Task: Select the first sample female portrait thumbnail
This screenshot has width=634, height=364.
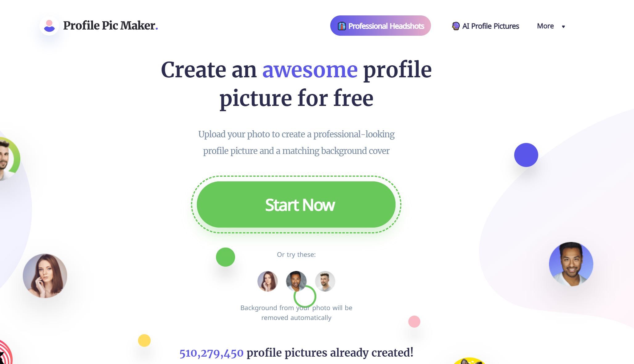Action: (x=267, y=281)
